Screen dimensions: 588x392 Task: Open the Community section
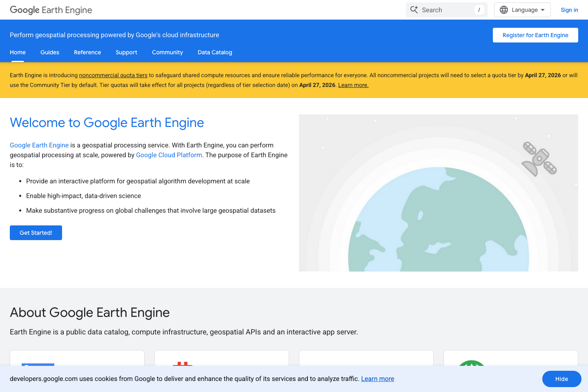point(167,52)
